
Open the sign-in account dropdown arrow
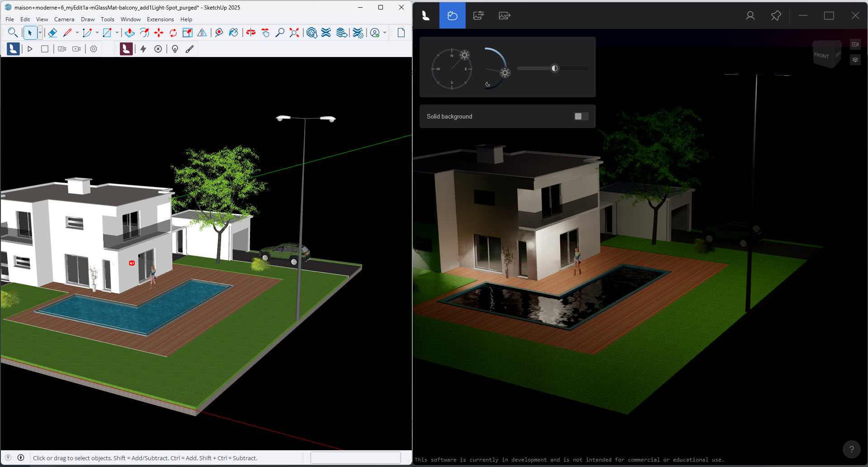(384, 33)
